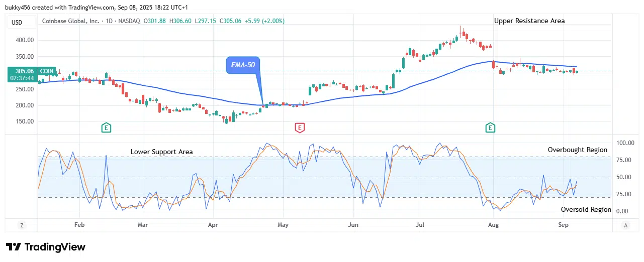Image resolution: width=644 pixels, height=262 pixels.
Task: Click the low value L297.15
Action: point(205,21)
